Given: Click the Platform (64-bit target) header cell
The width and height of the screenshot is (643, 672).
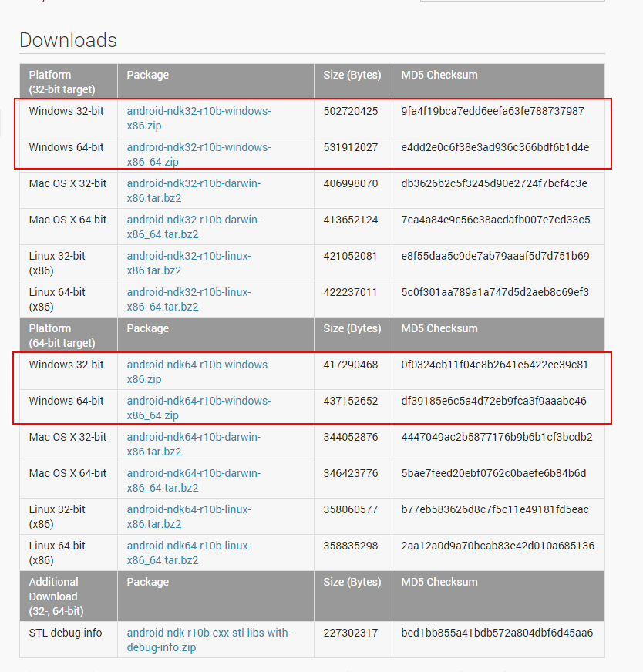Looking at the screenshot, I should [62, 335].
